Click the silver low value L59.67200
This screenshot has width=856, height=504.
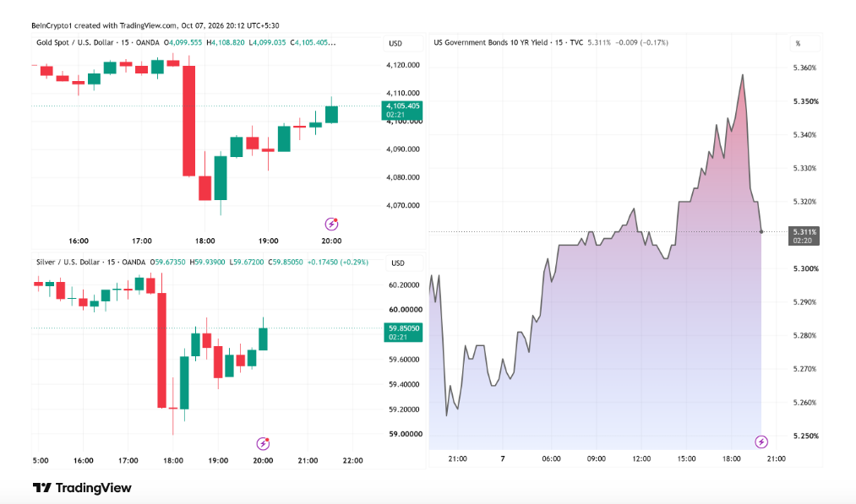pos(246,262)
